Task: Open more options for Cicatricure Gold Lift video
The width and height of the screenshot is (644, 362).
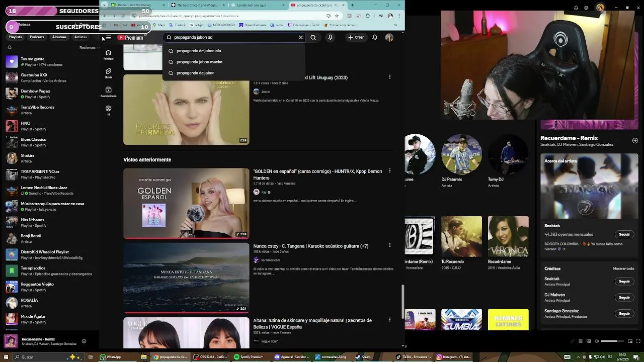Action: [x=389, y=77]
